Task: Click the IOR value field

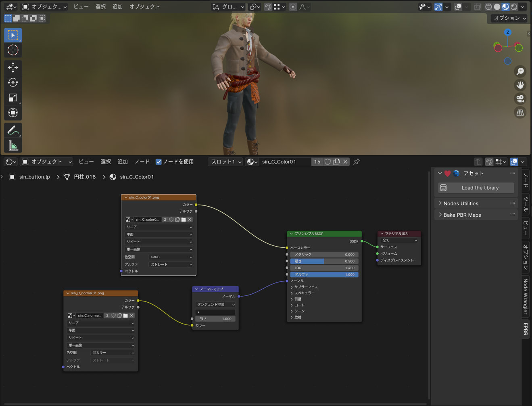Action: click(x=324, y=268)
